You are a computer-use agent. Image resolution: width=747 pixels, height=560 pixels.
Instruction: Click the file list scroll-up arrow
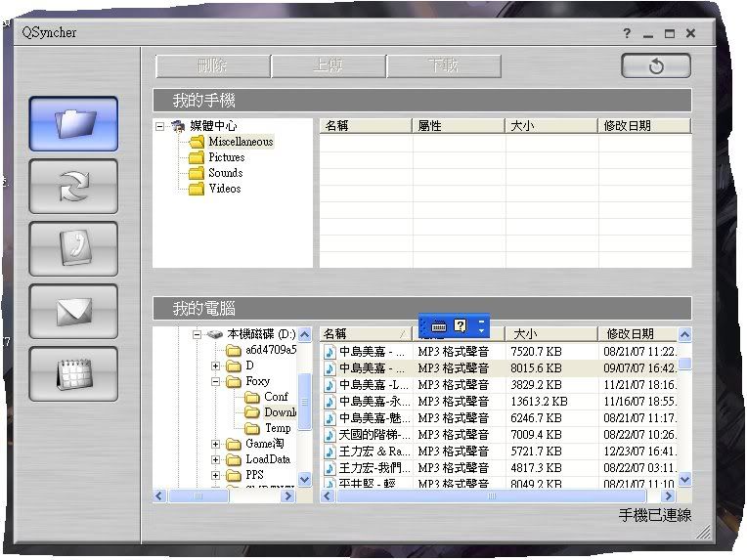(684, 335)
